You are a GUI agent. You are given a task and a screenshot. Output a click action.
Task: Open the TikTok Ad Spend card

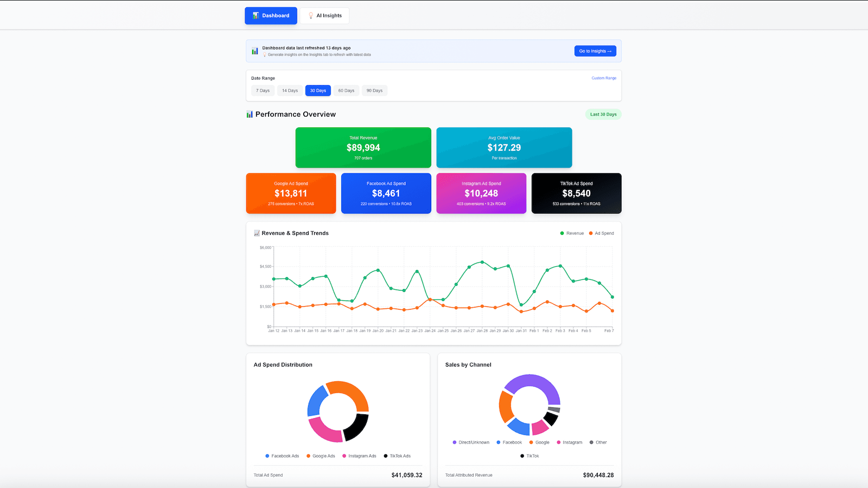coord(577,193)
